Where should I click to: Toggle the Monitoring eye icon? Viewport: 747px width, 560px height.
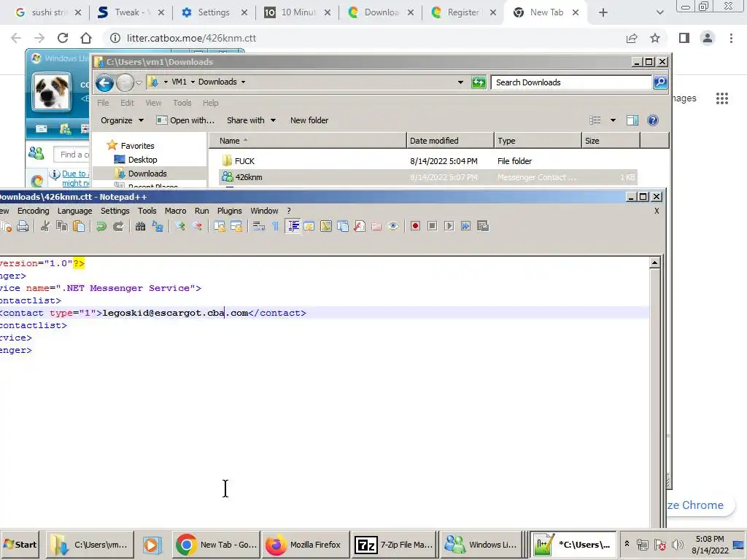click(x=393, y=226)
